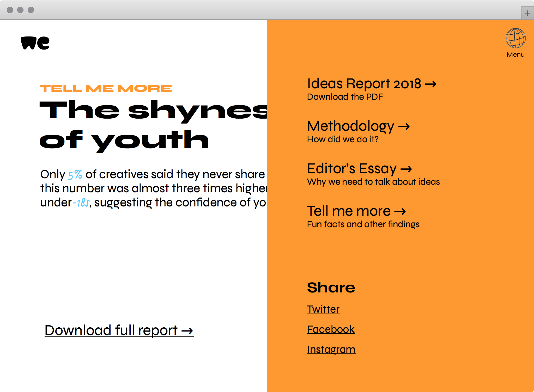Select the Editor's Essay menu entry
The image size is (534, 392).
pos(352,169)
